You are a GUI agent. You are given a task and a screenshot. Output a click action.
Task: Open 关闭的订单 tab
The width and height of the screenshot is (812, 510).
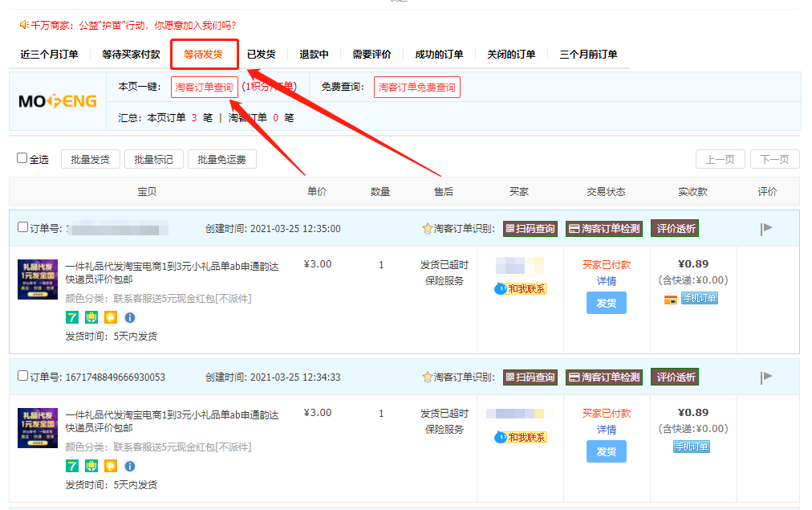[x=511, y=55]
